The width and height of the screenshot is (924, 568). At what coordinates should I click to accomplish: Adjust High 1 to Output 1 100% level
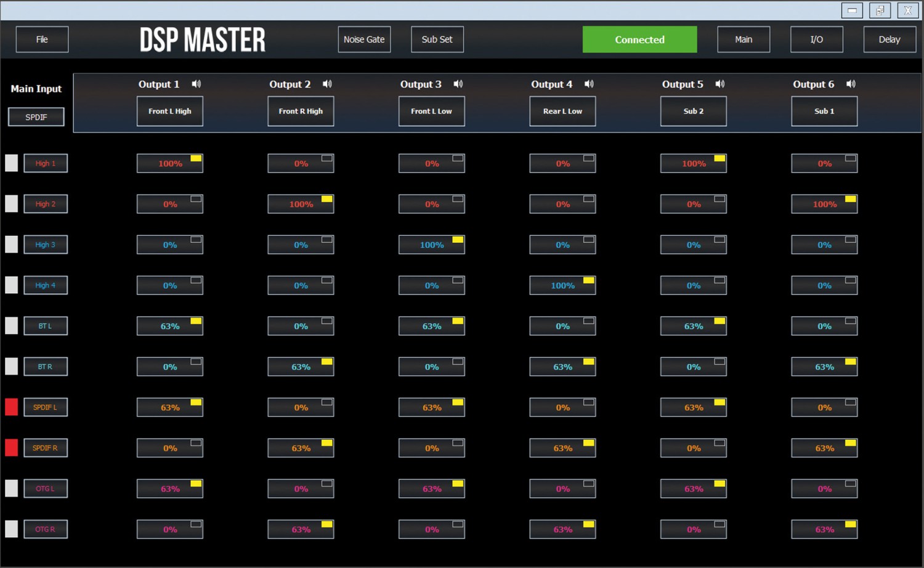pyautogui.click(x=170, y=164)
